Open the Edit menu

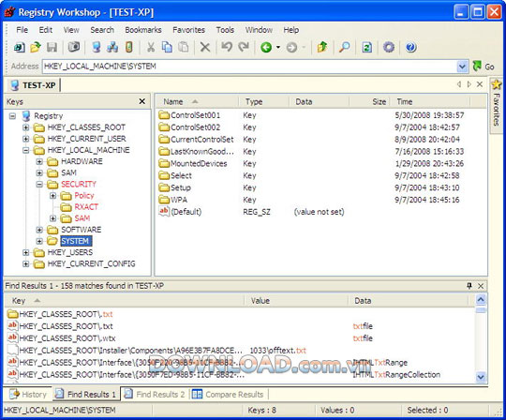tap(46, 30)
